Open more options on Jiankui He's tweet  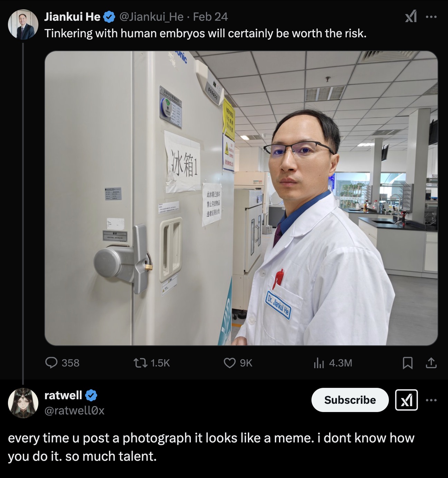point(431,17)
